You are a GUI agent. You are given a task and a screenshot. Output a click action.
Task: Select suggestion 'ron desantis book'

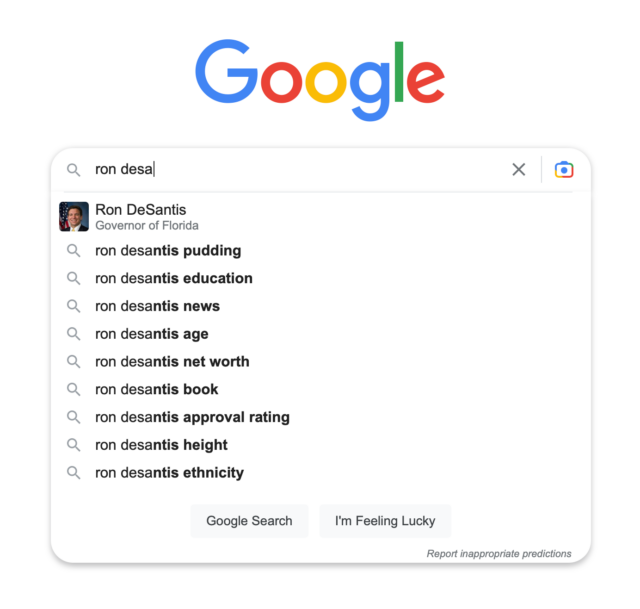[156, 390]
